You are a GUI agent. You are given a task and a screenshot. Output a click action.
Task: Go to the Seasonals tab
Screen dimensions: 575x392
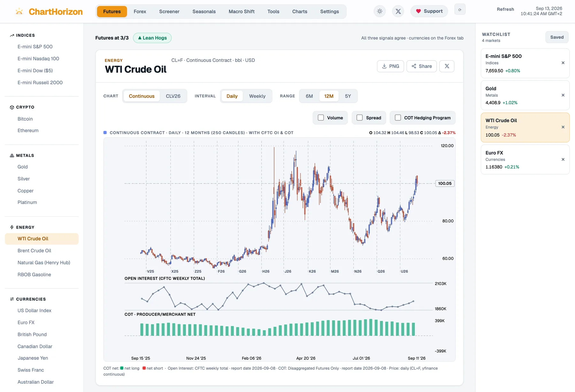tap(204, 11)
